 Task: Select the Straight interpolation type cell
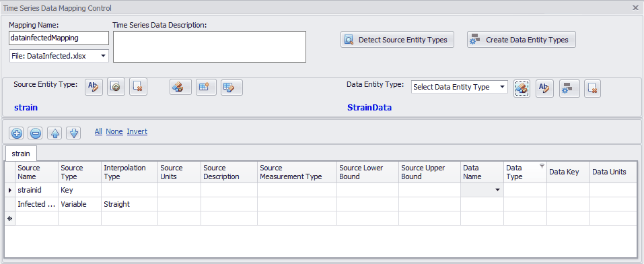(x=129, y=204)
